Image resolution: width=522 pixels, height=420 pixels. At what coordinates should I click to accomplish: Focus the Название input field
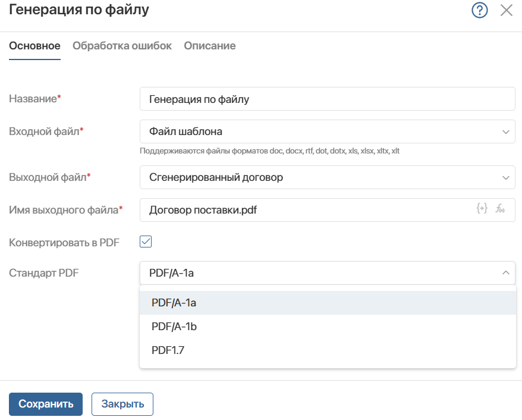(327, 99)
